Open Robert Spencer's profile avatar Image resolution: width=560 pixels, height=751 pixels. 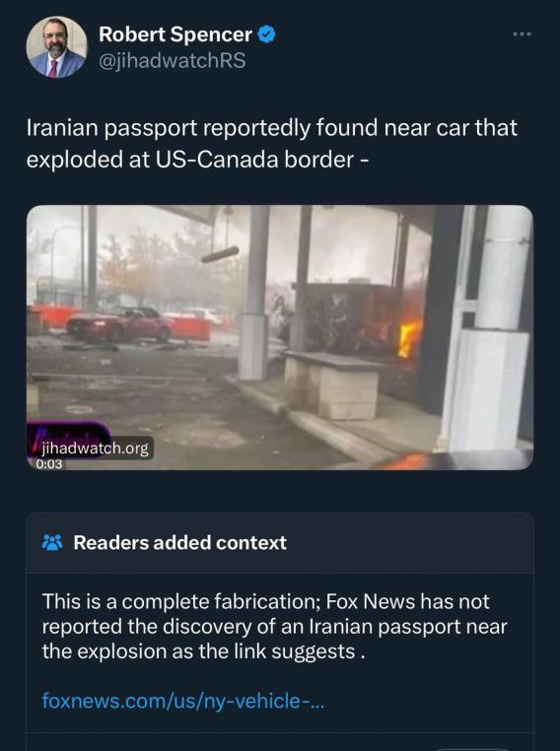click(x=56, y=47)
